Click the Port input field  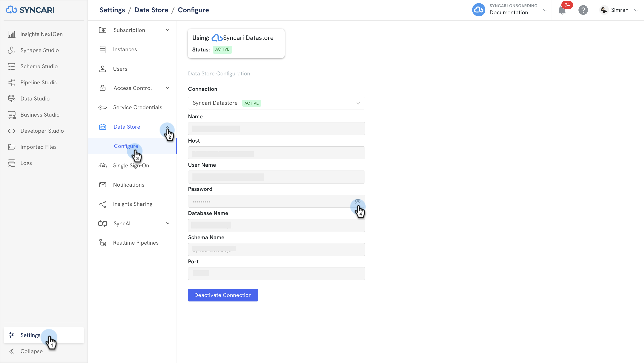(276, 274)
